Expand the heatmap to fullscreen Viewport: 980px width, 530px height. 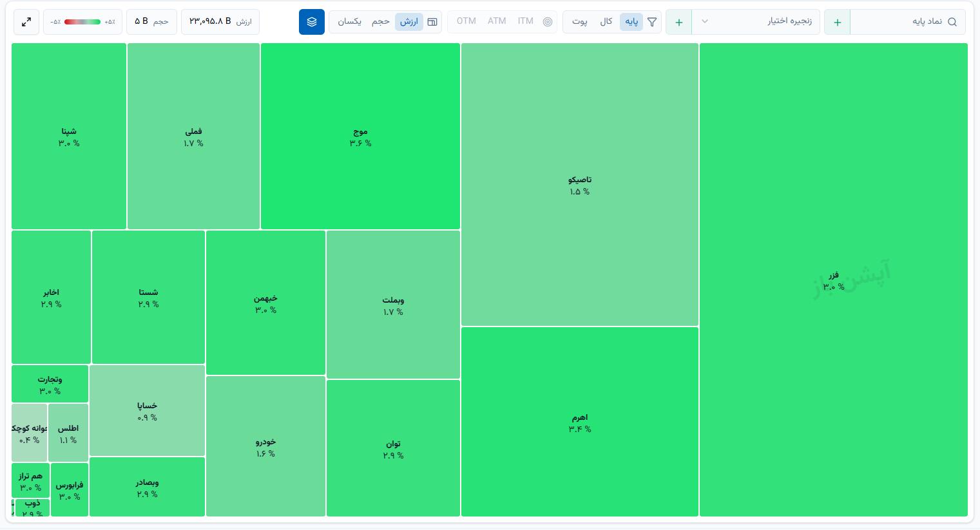click(x=26, y=22)
